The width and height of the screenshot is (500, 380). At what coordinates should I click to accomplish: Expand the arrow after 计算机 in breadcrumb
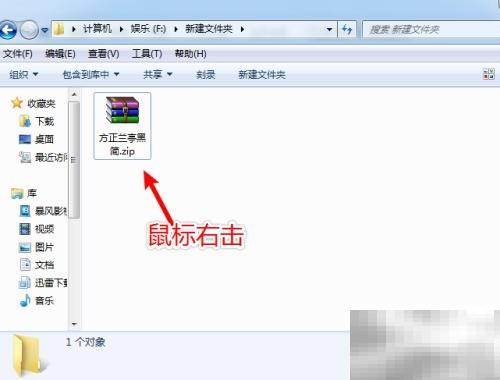click(x=121, y=30)
